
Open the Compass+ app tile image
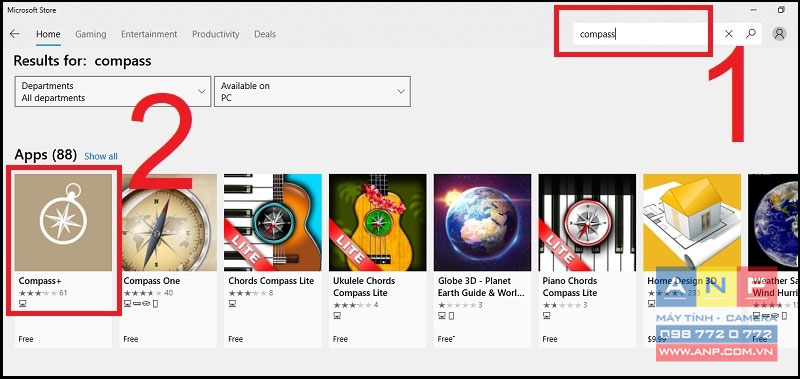click(x=63, y=222)
